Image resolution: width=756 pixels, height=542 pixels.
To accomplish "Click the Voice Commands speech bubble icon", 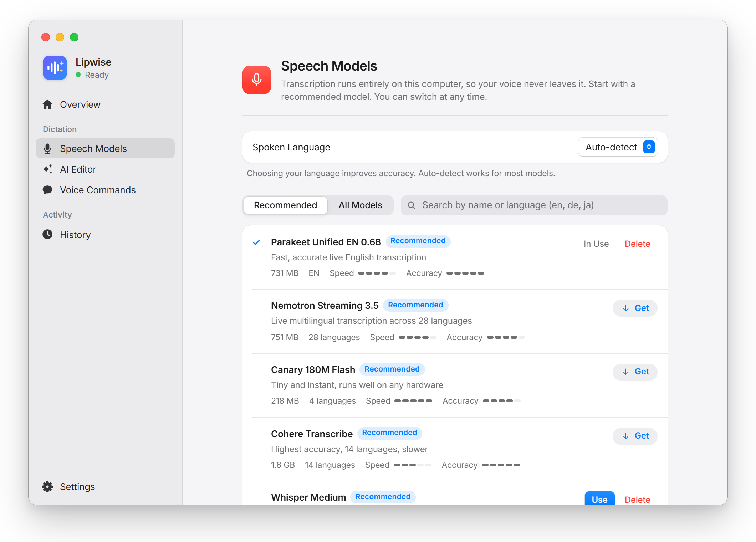I will (47, 190).
